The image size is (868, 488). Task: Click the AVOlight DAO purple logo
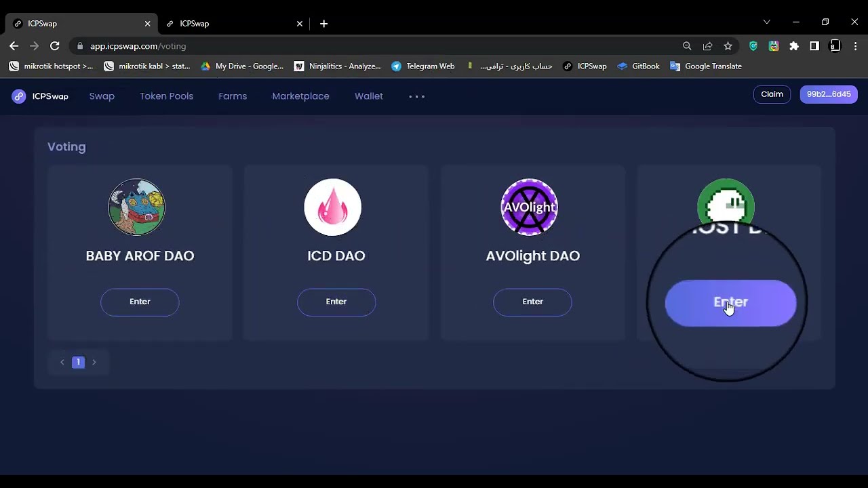[529, 207]
